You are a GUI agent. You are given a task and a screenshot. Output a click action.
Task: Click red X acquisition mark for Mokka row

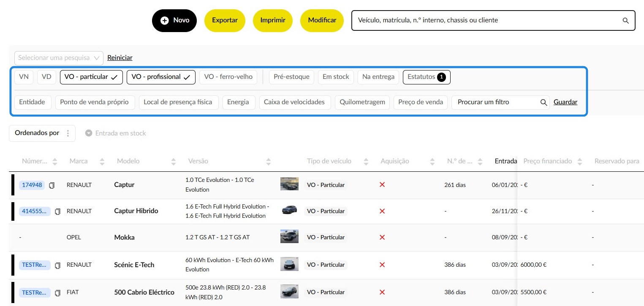382,237
